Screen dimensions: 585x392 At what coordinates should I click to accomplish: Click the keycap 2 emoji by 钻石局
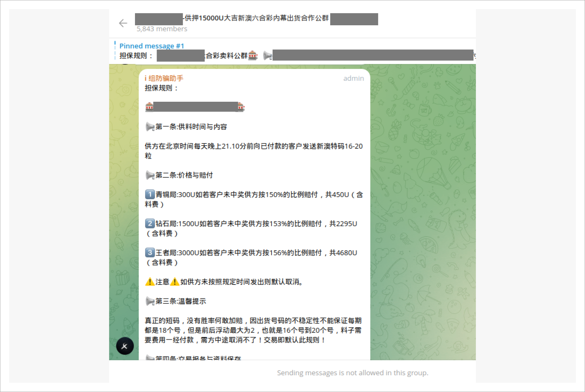click(150, 224)
